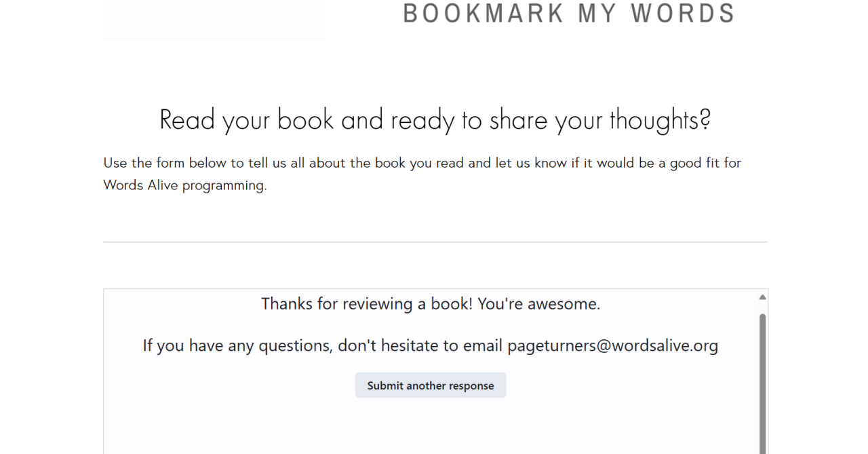Image resolution: width=868 pixels, height=454 pixels.
Task: Click the horizontal divider above the form
Action: [x=435, y=242]
